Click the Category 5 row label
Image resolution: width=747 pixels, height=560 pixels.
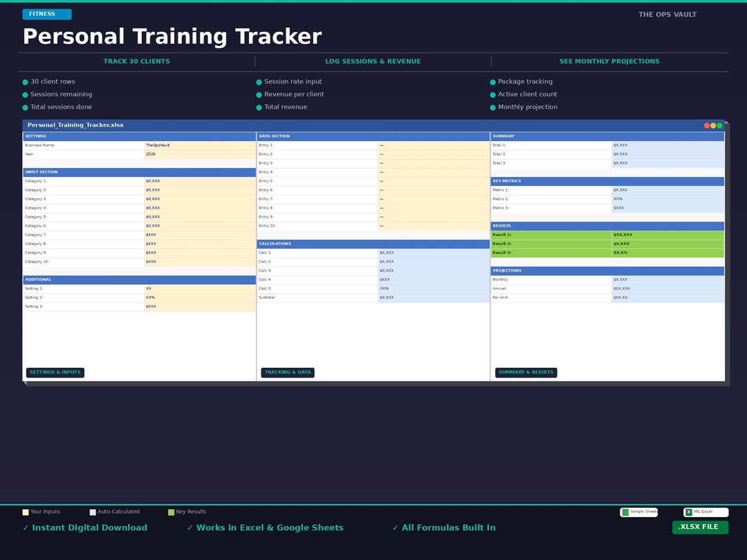point(36,217)
